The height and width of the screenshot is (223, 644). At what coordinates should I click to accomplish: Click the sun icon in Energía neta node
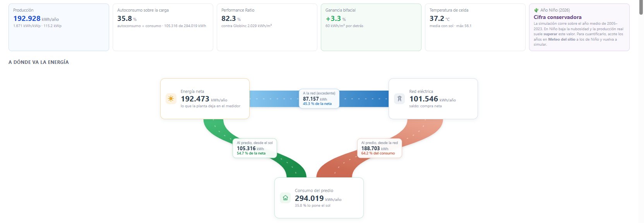pos(171,99)
